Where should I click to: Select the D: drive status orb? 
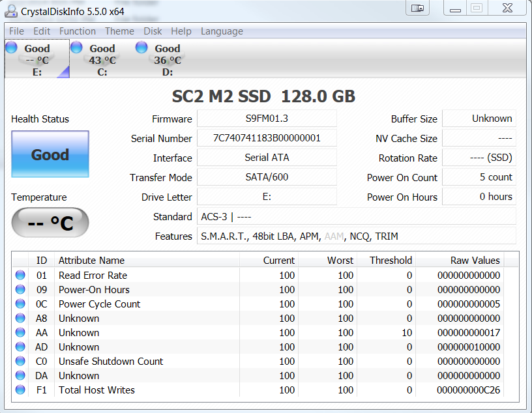141,48
